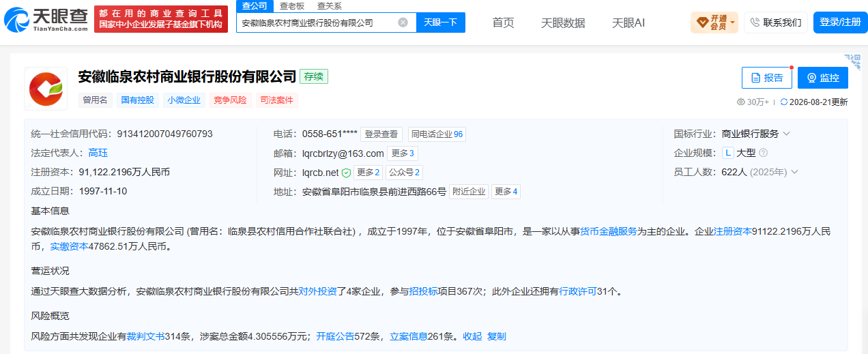Clear the search box text
The image size is (868, 354).
403,23
